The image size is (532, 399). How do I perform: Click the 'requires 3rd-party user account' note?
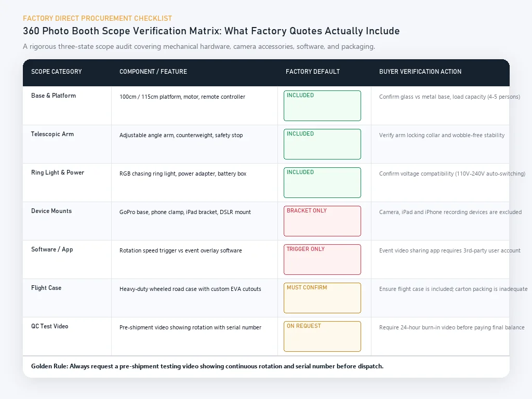click(450, 250)
